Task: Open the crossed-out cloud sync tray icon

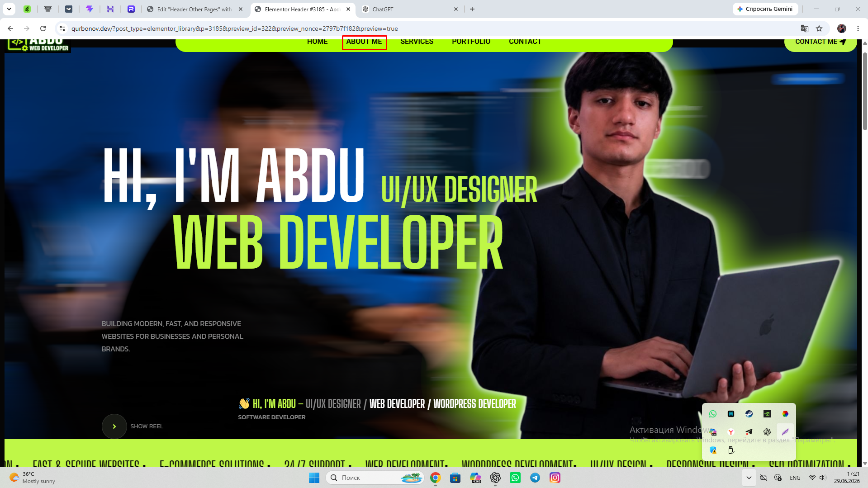Action: [x=764, y=478]
